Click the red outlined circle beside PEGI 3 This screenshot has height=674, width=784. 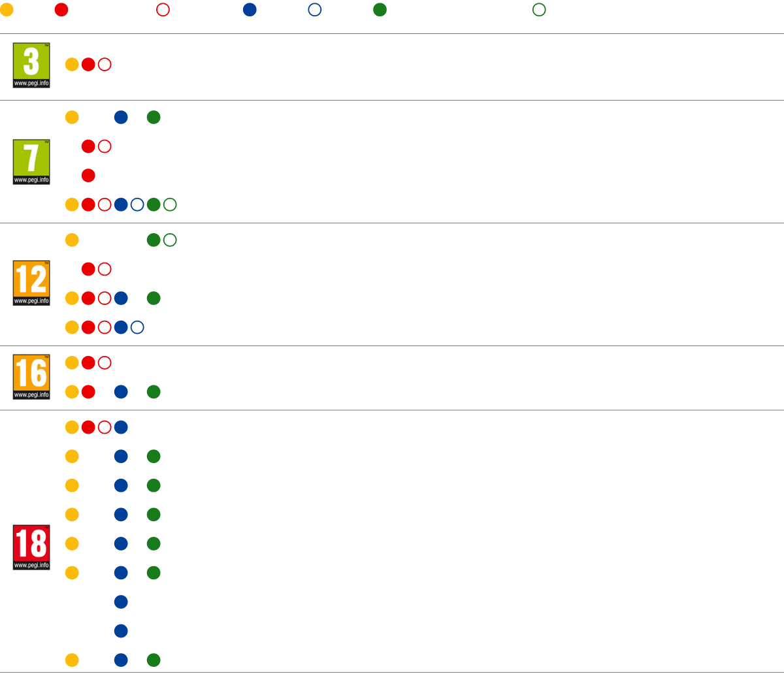(x=105, y=65)
